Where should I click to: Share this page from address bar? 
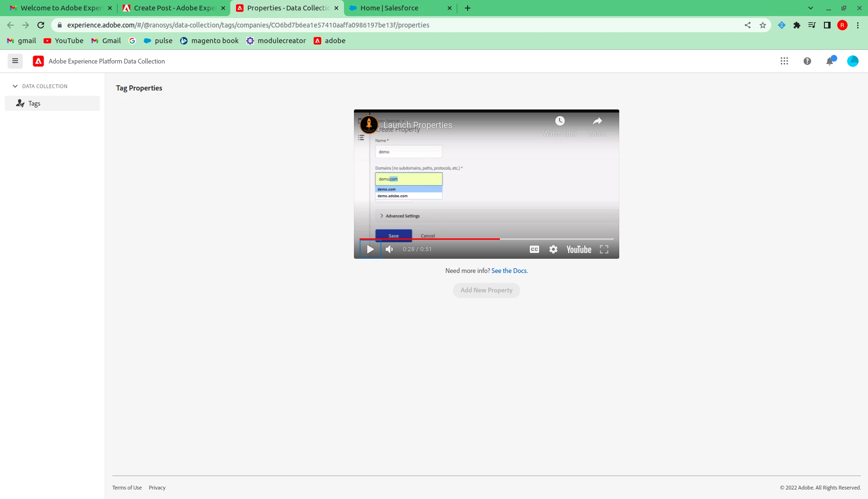tap(748, 25)
